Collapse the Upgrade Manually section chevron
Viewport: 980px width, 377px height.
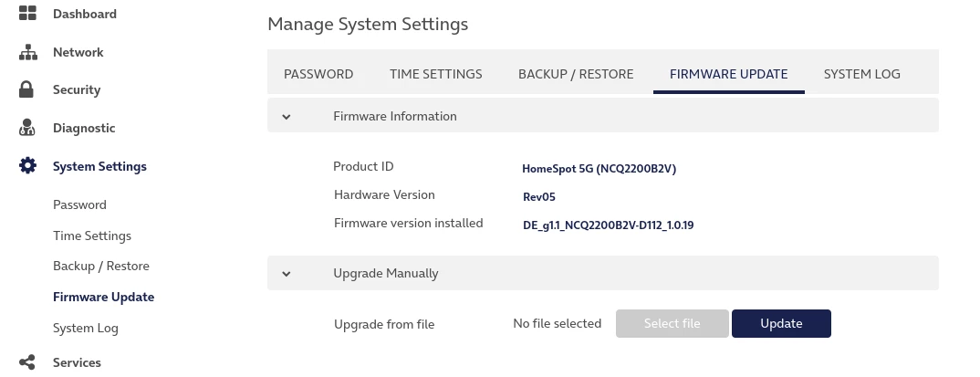tap(287, 273)
